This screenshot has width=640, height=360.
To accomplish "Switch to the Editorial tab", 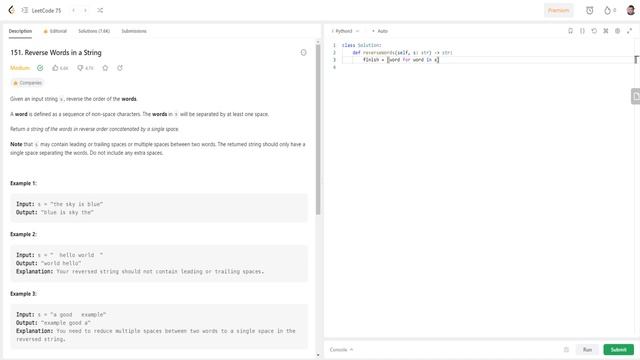I will coord(55,31).
